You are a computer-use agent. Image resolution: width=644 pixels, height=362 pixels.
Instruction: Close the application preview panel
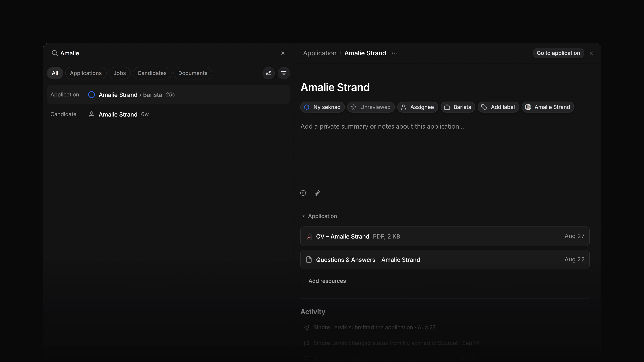tap(591, 53)
